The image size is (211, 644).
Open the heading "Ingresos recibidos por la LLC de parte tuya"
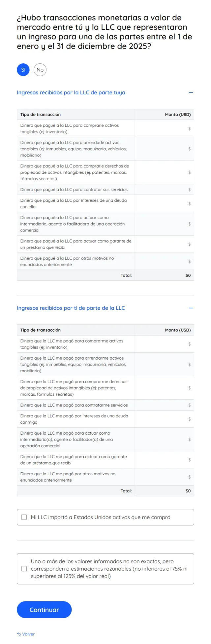click(x=71, y=92)
